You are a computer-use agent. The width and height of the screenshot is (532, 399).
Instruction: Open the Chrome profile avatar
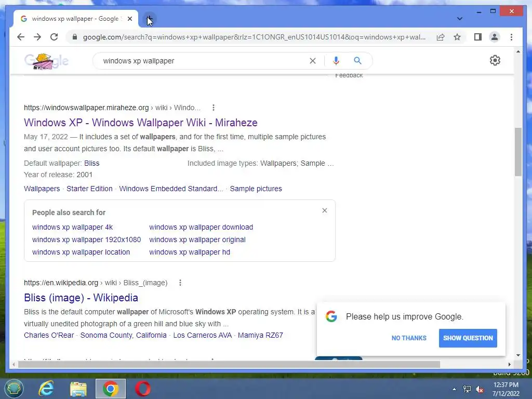pos(495,37)
